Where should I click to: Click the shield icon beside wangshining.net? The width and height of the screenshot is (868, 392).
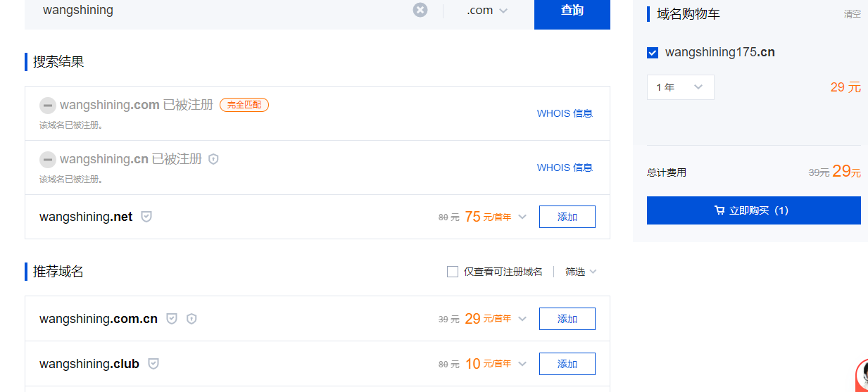click(x=146, y=217)
